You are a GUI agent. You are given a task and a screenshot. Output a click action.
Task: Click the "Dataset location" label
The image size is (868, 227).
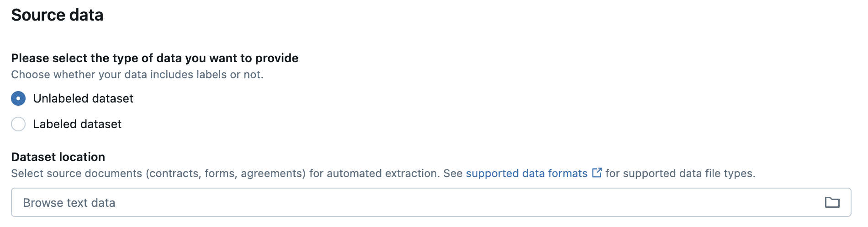click(58, 157)
